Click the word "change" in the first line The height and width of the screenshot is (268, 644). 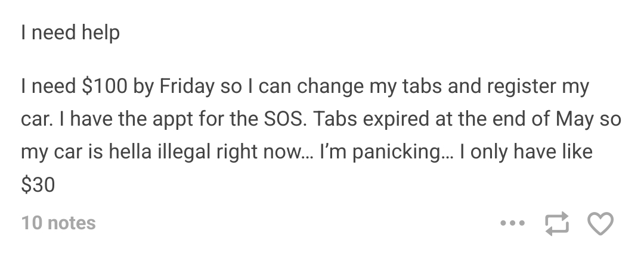coord(330,86)
